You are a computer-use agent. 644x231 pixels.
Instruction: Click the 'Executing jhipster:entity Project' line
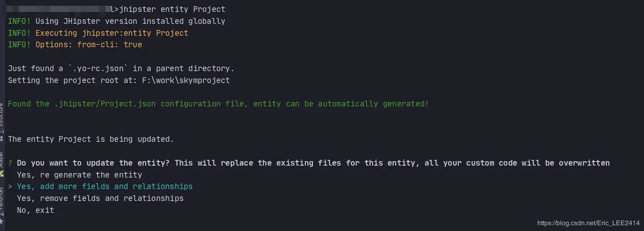[x=112, y=33]
